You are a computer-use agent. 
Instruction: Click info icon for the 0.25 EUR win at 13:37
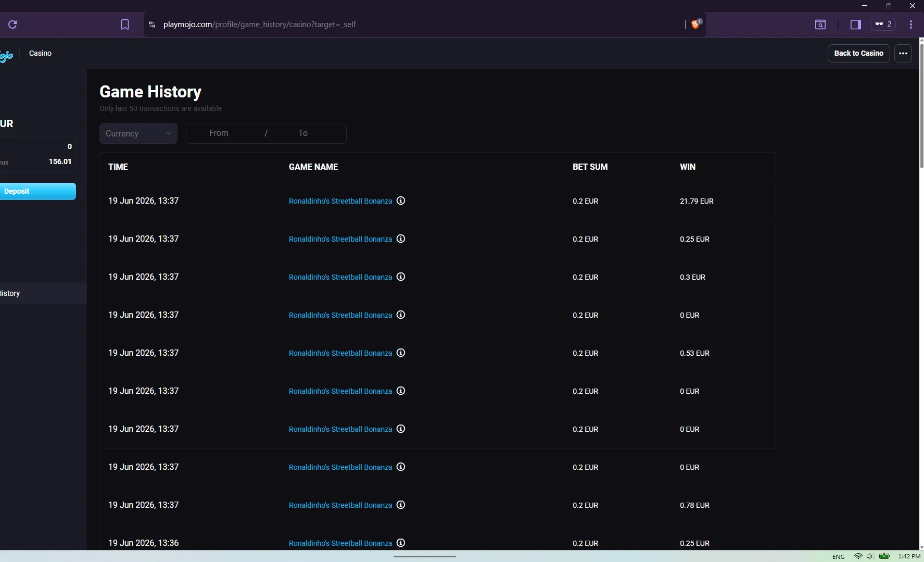[x=401, y=239]
